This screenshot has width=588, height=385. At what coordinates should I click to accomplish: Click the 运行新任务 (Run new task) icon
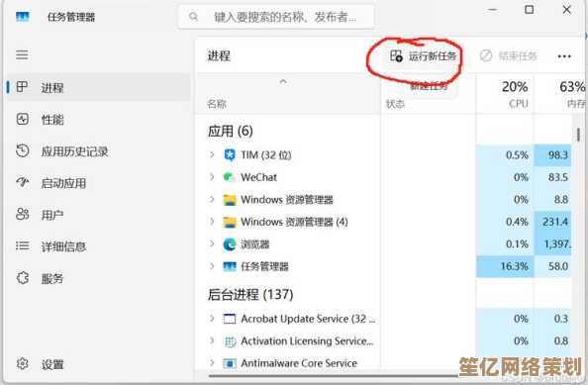[396, 56]
